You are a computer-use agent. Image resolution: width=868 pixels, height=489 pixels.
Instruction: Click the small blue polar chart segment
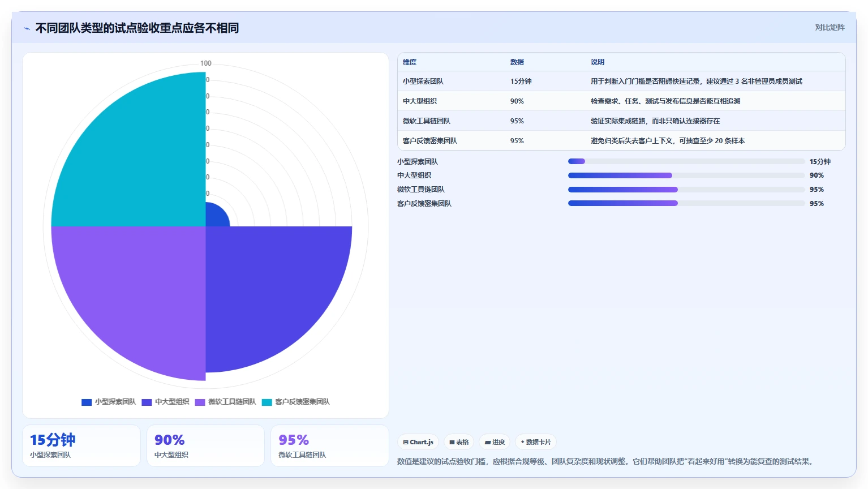pos(215,217)
